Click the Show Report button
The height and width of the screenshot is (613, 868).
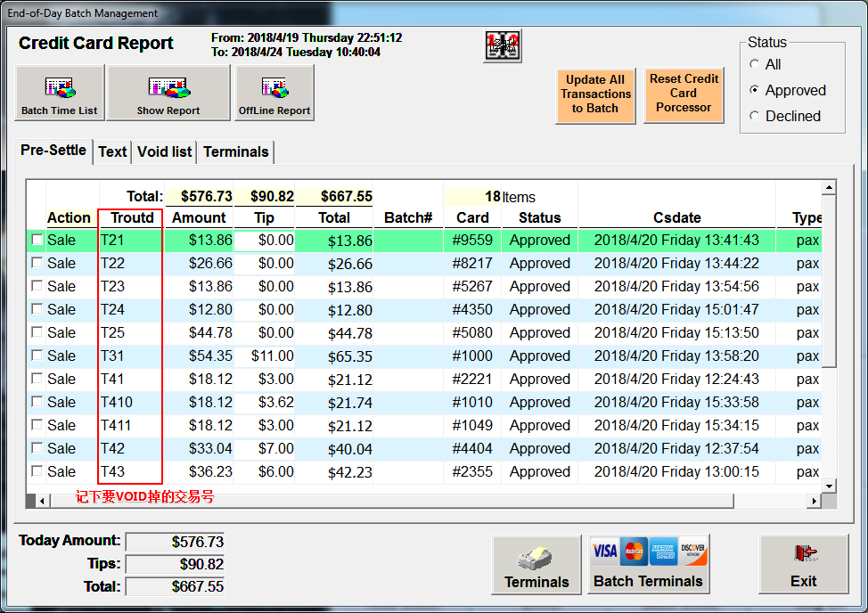[x=168, y=93]
